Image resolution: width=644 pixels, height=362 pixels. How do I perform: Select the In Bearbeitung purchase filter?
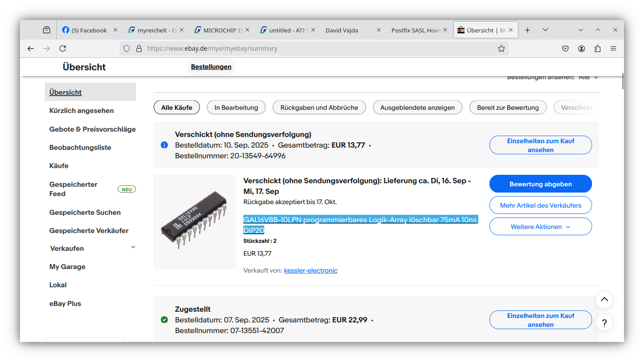tap(236, 107)
